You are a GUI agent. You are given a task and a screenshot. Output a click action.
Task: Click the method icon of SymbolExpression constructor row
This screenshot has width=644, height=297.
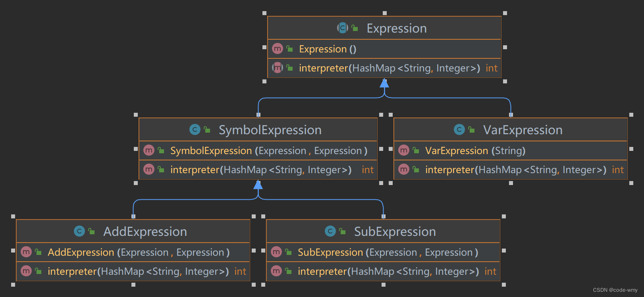(x=149, y=150)
